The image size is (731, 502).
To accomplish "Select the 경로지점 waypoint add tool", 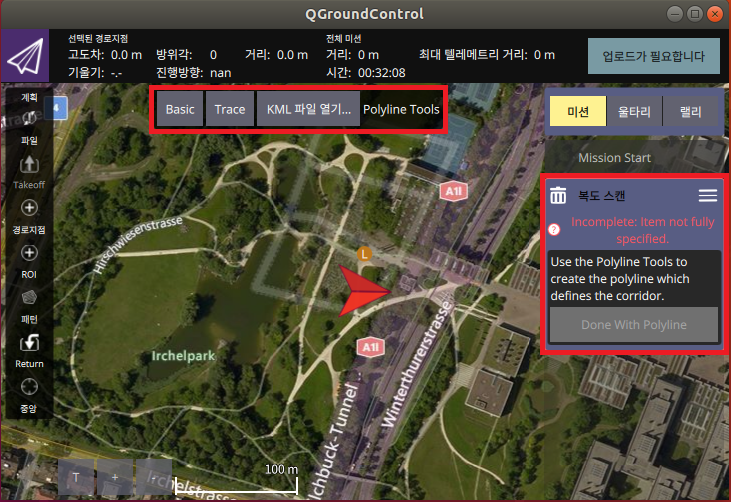I will click(29, 216).
